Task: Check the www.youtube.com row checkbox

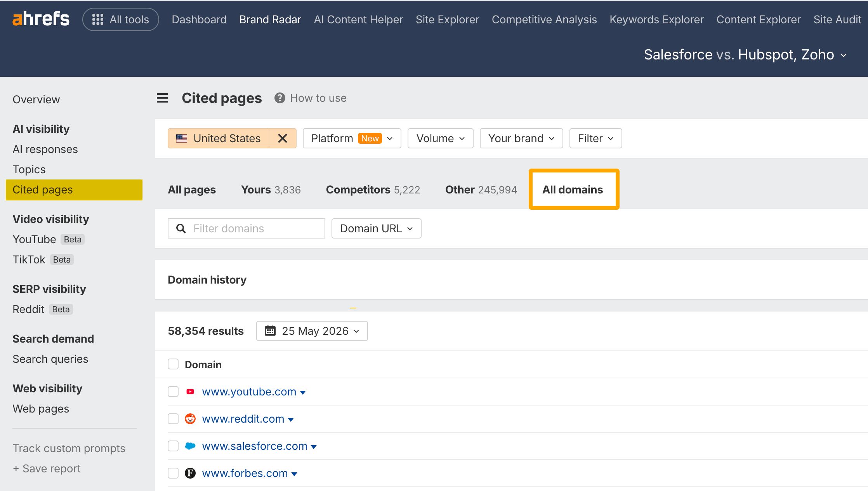Action: [173, 392]
